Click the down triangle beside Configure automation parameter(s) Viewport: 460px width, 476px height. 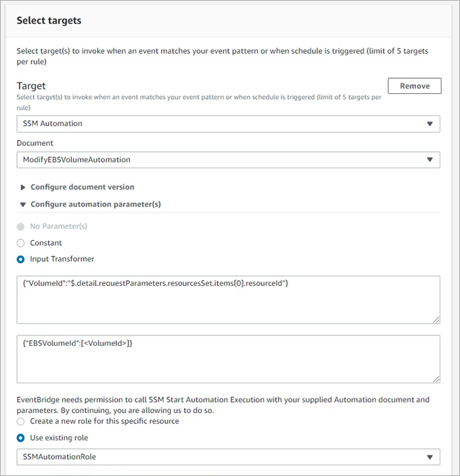pos(23,204)
